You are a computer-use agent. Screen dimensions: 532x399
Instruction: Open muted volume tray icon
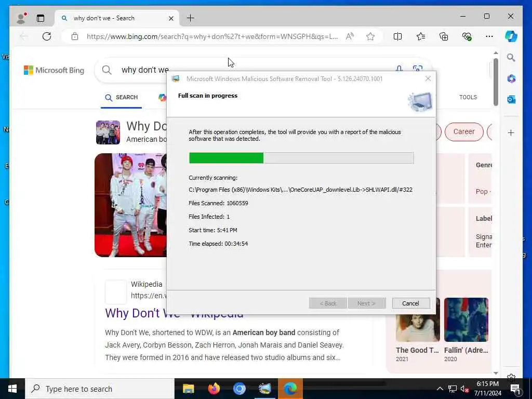[x=464, y=389]
